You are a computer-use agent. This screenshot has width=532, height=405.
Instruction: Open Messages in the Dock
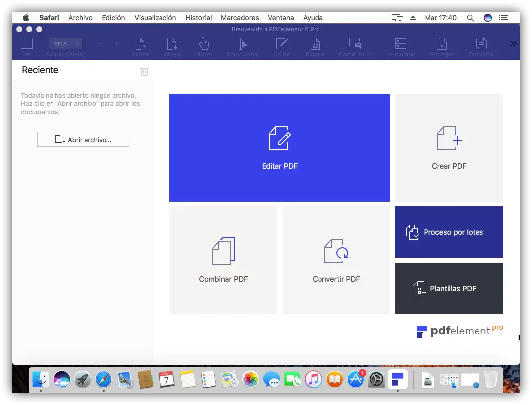(271, 379)
